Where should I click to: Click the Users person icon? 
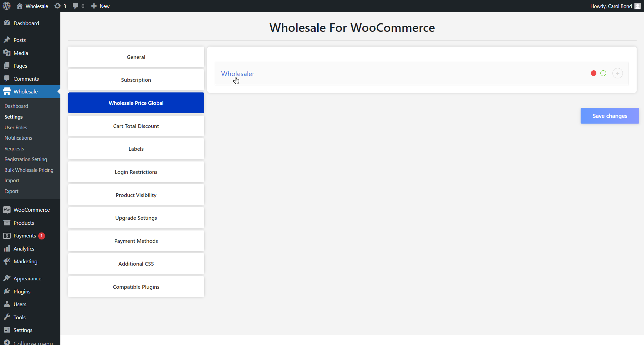(7, 304)
